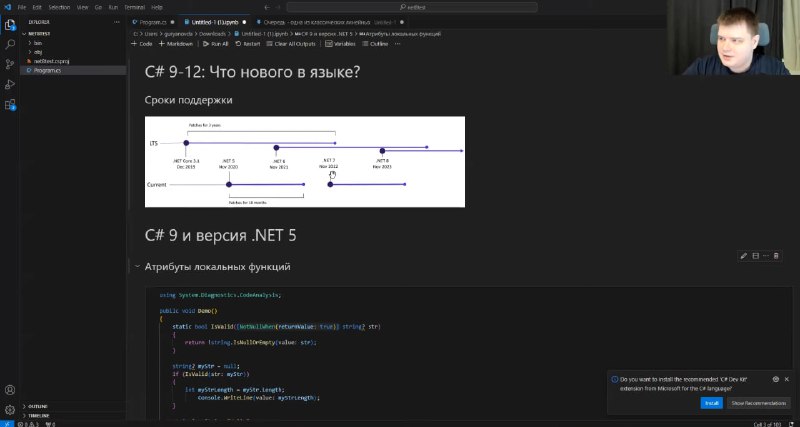Screen dimensions: 800x427
Task: Click the remote window indicator in status bar
Action: [x=7, y=424]
